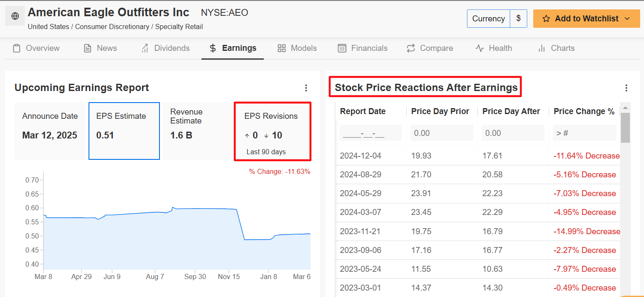Screen dimensions: 644x297
Task: Switch to the Compare tab
Action: pos(430,48)
